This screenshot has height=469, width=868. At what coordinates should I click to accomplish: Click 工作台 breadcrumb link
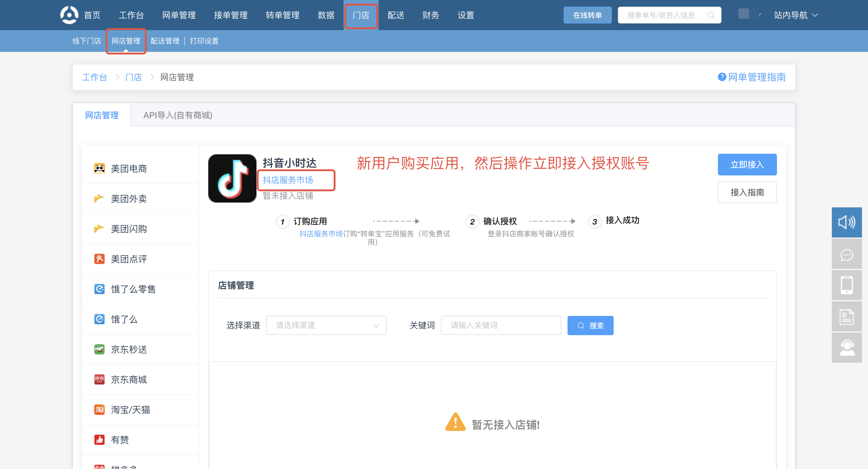pyautogui.click(x=94, y=77)
